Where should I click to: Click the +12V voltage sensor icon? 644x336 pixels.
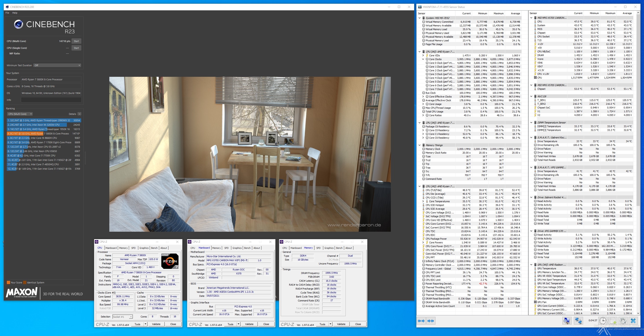[535, 44]
